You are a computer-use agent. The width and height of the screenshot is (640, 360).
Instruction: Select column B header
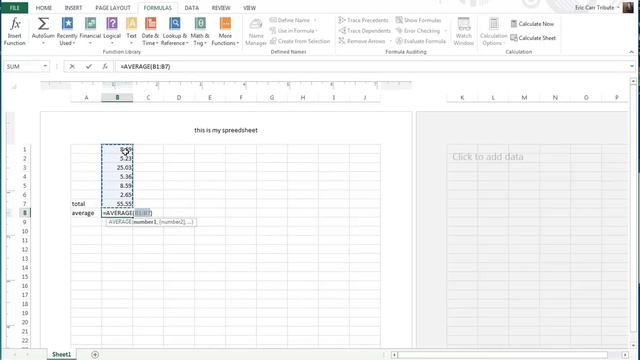click(x=117, y=98)
